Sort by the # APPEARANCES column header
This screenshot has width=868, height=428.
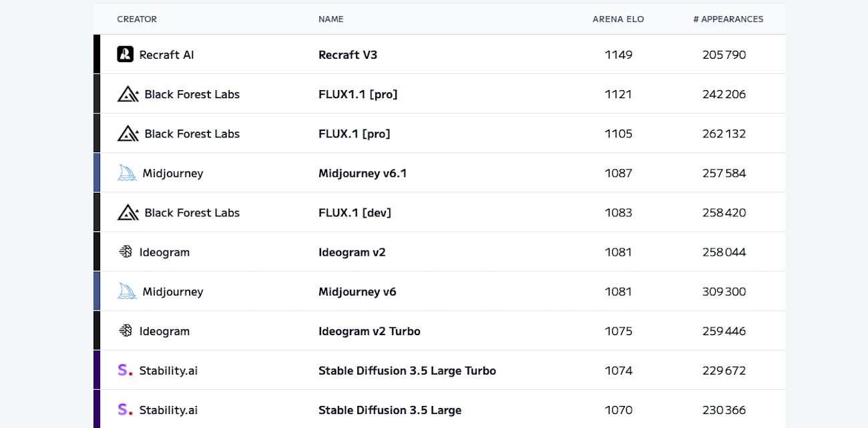coord(728,19)
